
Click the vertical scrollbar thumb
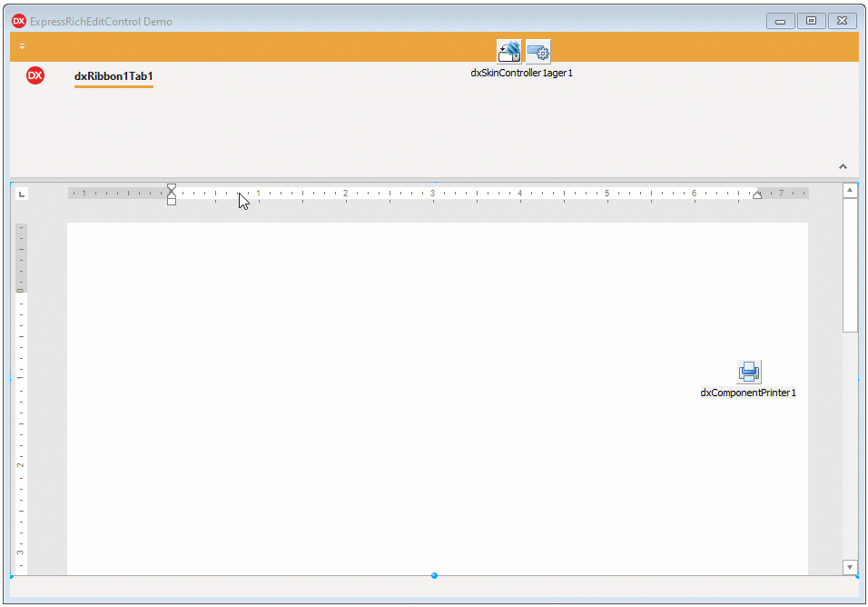[x=850, y=264]
